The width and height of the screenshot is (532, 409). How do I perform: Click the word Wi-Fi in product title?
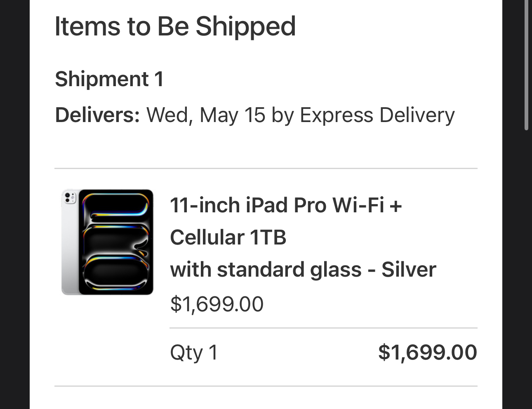point(358,205)
